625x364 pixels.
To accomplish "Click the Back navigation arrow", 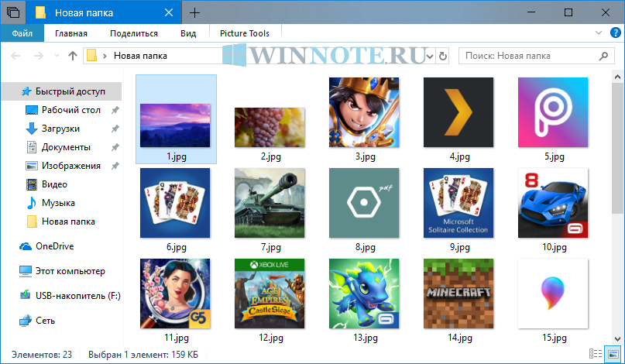I will point(16,56).
